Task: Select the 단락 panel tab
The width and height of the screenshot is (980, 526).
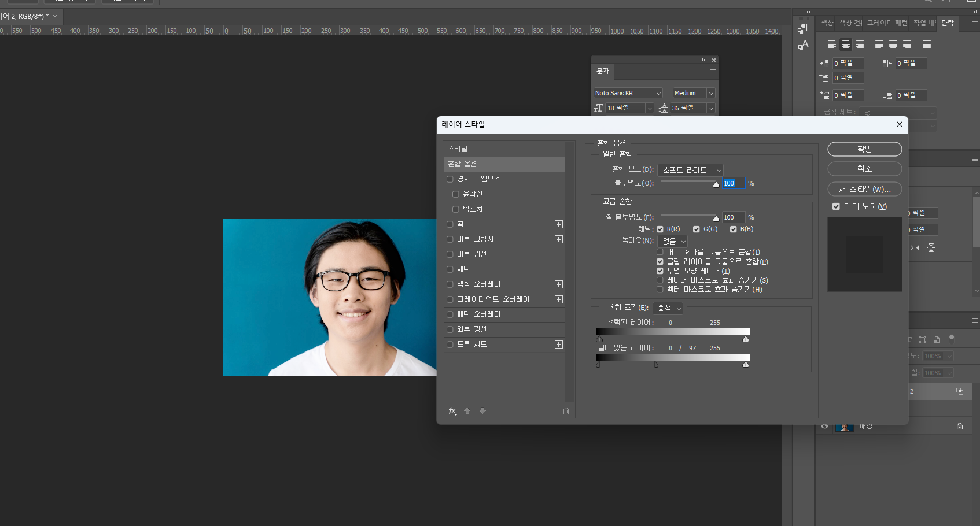Action: (948, 23)
